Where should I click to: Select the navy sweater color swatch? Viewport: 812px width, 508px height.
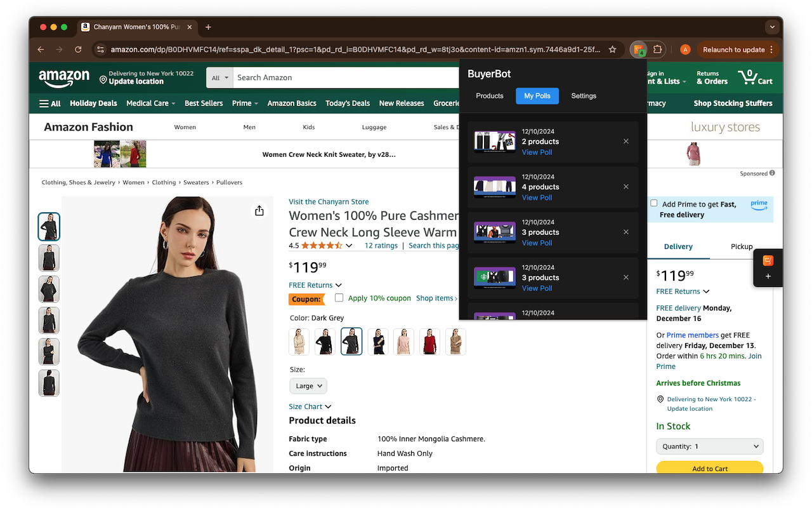click(x=377, y=342)
